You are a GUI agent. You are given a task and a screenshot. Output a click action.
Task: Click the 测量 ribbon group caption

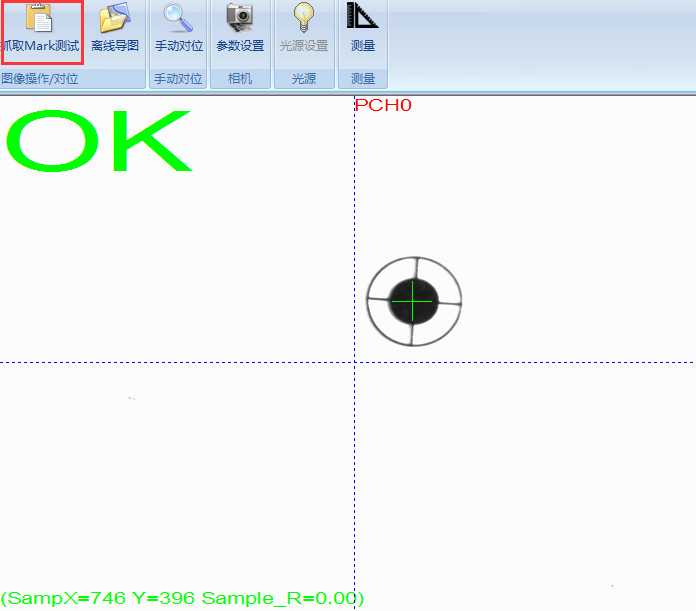pyautogui.click(x=362, y=78)
